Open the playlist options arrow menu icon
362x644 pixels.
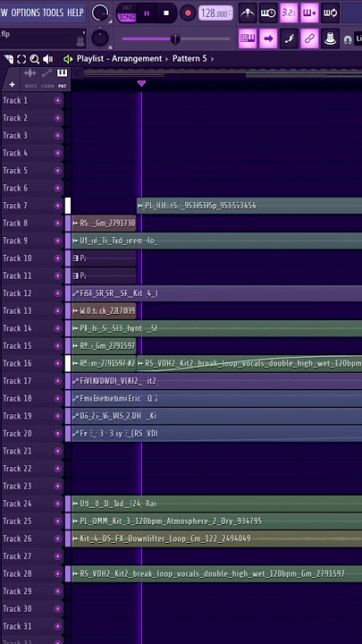[x=9, y=59]
